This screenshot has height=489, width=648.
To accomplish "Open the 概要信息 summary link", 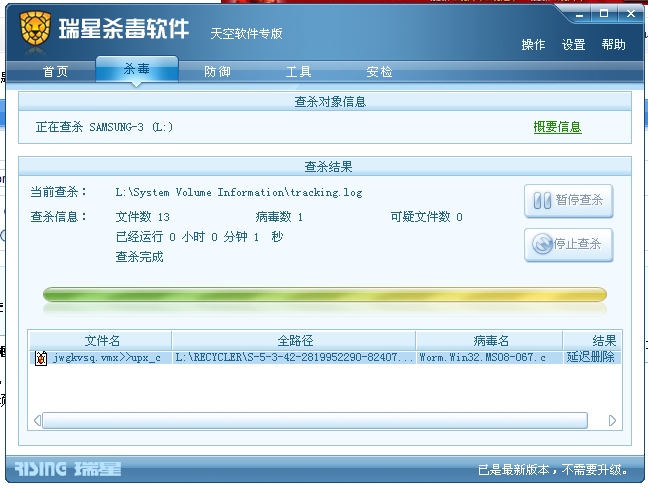I will click(x=557, y=127).
